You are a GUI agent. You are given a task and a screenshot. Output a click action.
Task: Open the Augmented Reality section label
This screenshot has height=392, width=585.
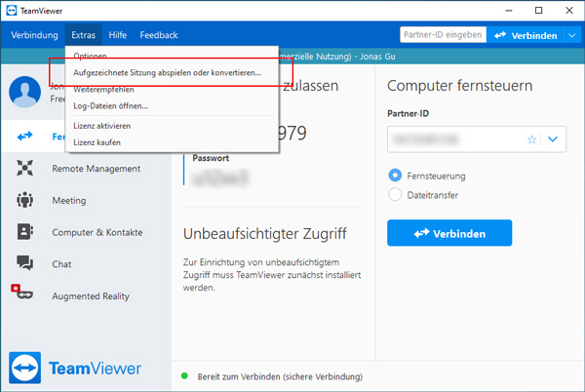click(91, 296)
